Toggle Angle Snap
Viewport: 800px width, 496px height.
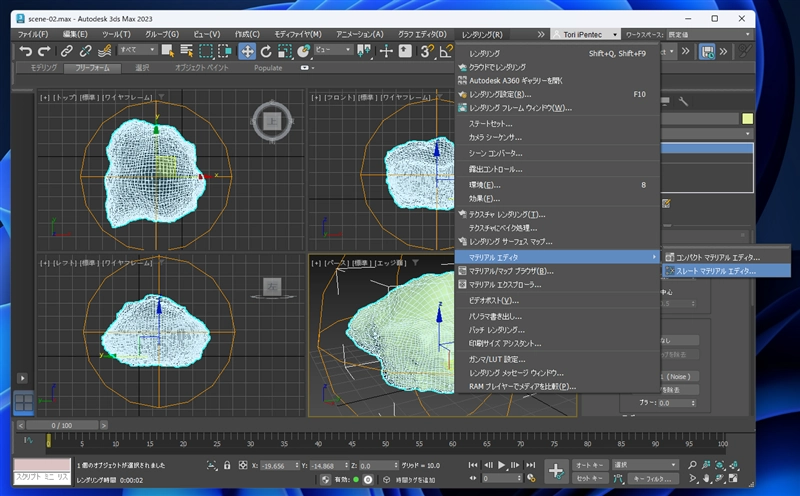pos(446,51)
